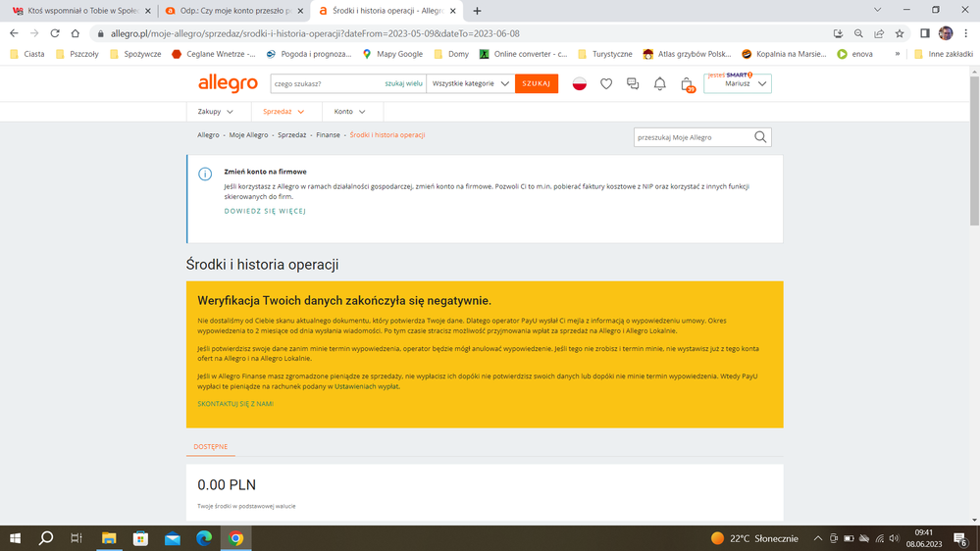Open weather widget 22°C Słonecznie
The width and height of the screenshot is (980, 551).
tap(754, 538)
